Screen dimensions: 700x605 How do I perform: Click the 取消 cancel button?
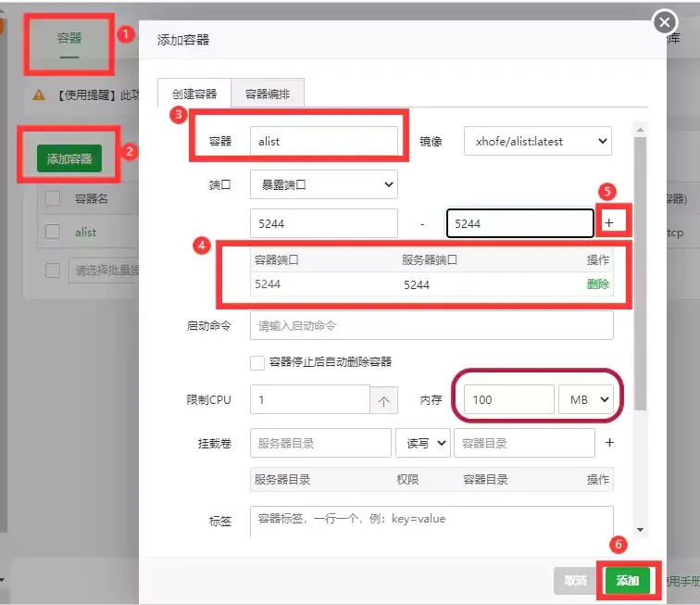coord(575,580)
